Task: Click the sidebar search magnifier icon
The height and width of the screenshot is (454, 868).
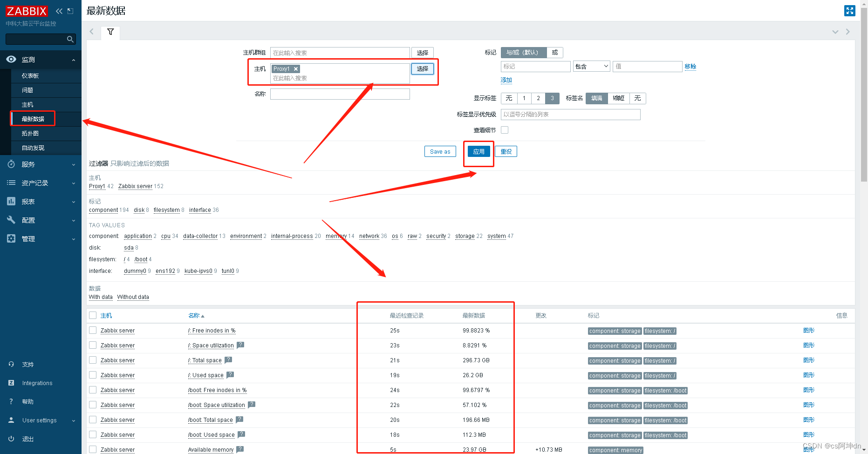Action: (x=70, y=39)
